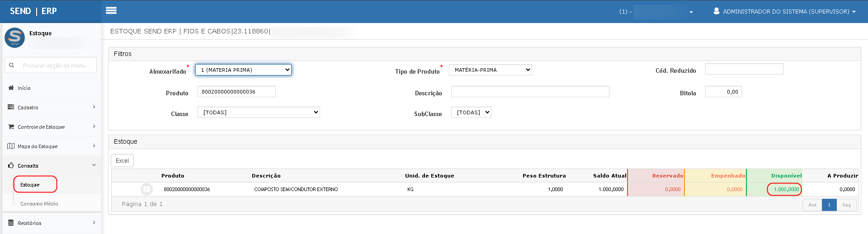Click the grid icon in product row
868x234 pixels.
146,189
